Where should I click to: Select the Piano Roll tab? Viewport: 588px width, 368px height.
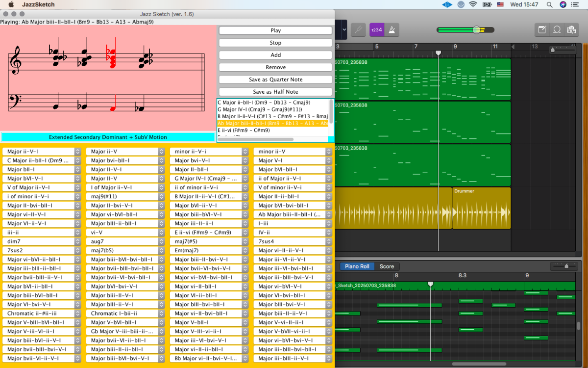(357, 266)
